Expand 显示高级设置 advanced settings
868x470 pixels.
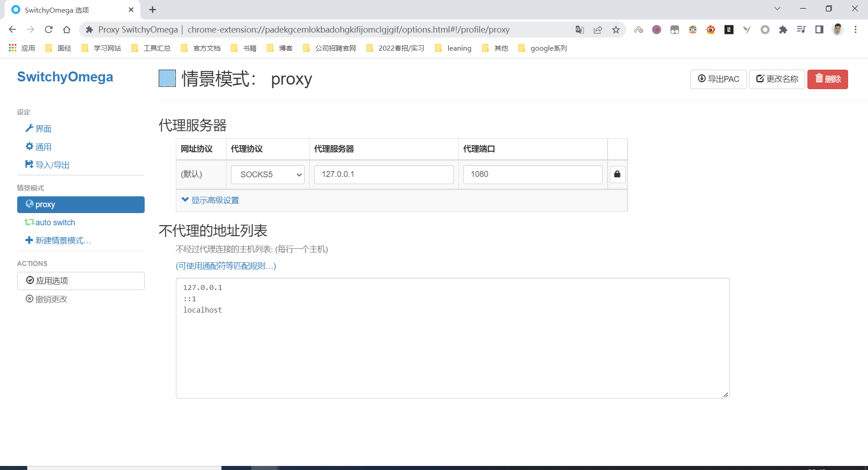(x=211, y=200)
